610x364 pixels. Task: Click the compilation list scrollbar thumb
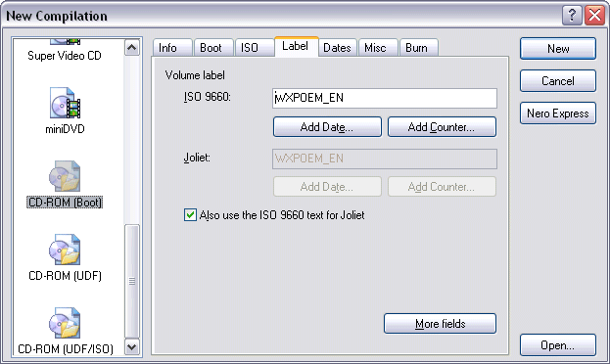point(132,281)
